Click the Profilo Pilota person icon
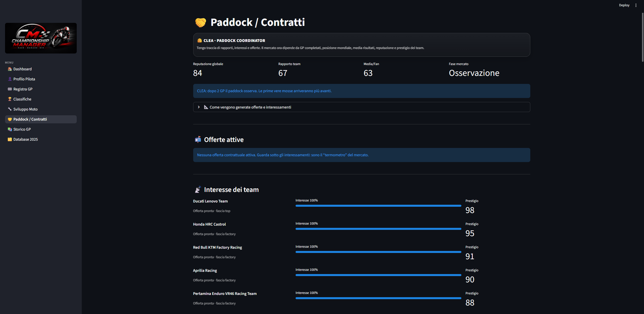Viewport: 644px width, 314px height. 10,79
